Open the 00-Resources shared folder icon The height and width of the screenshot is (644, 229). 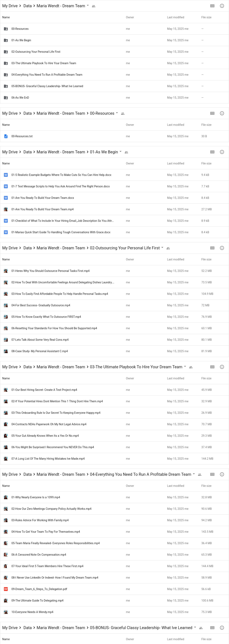point(6,29)
